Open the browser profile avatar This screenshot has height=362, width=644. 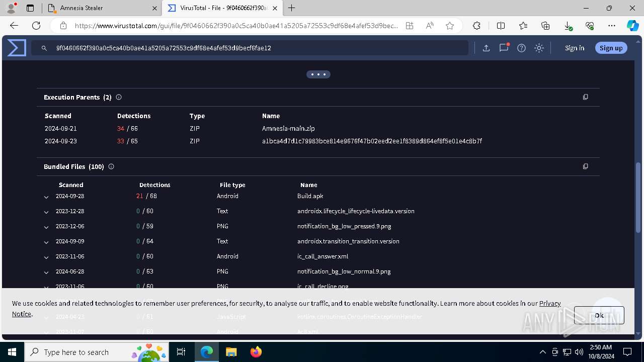coord(11,8)
